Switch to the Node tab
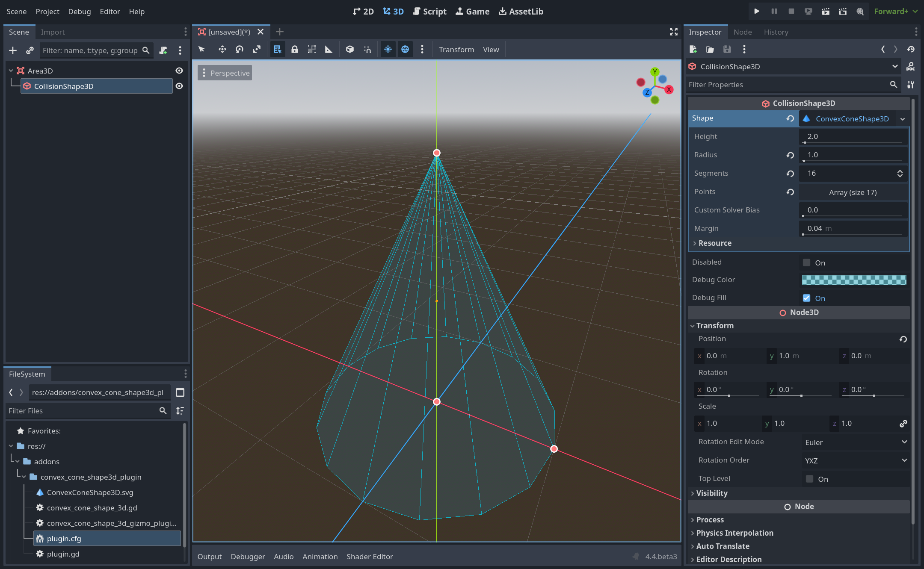This screenshot has height=569, width=924. [742, 32]
